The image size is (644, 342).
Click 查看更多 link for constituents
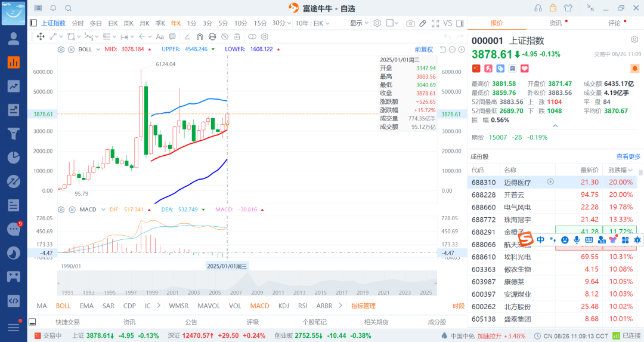[628, 156]
